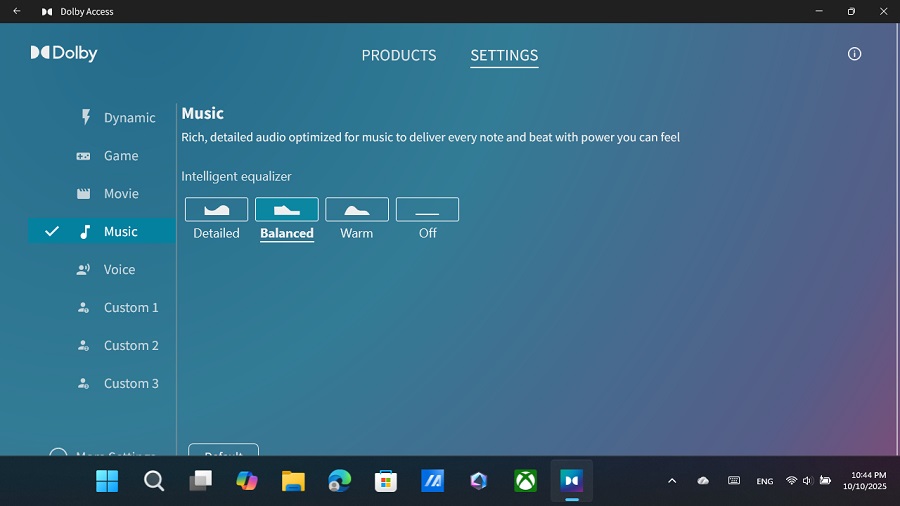
Task: Open Custom 1 profile icon
Action: pyautogui.click(x=85, y=308)
